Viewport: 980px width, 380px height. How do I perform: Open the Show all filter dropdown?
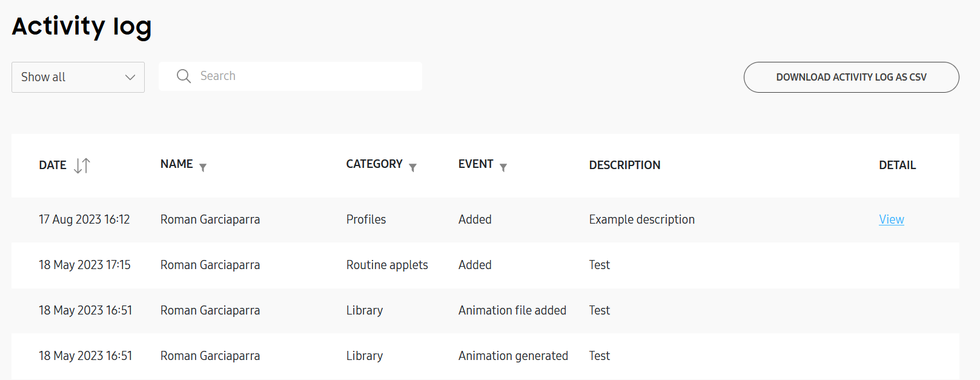78,77
